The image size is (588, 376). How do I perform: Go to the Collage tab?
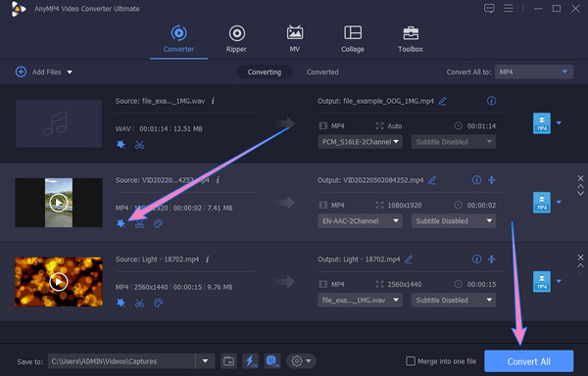click(x=353, y=39)
